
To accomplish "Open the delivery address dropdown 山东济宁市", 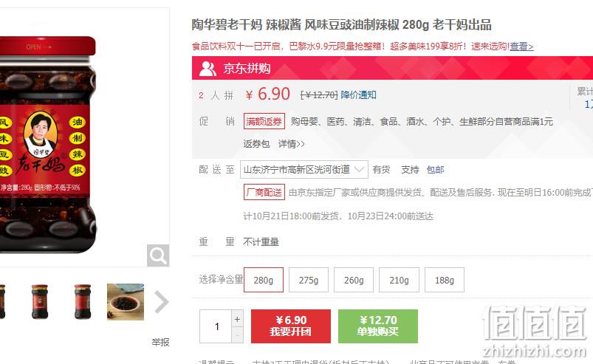I will (x=304, y=169).
